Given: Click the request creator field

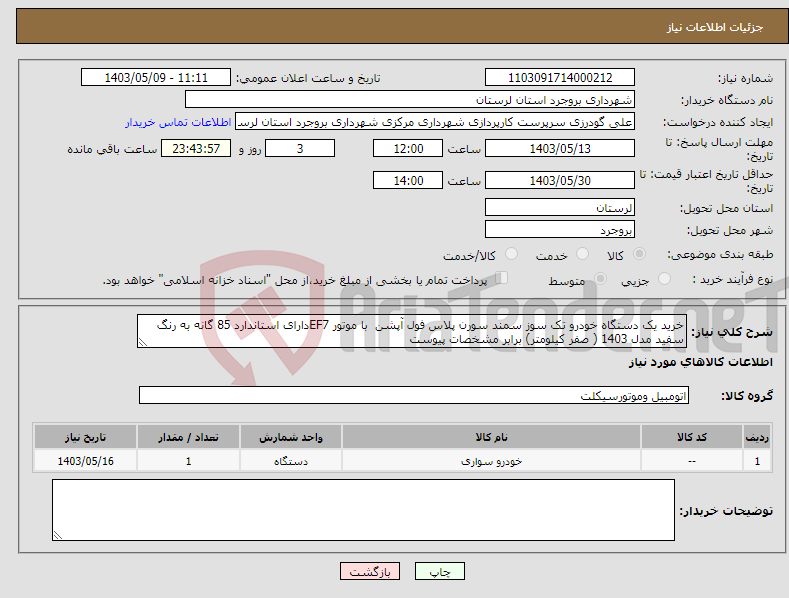Looking at the screenshot, I should pos(435,122).
